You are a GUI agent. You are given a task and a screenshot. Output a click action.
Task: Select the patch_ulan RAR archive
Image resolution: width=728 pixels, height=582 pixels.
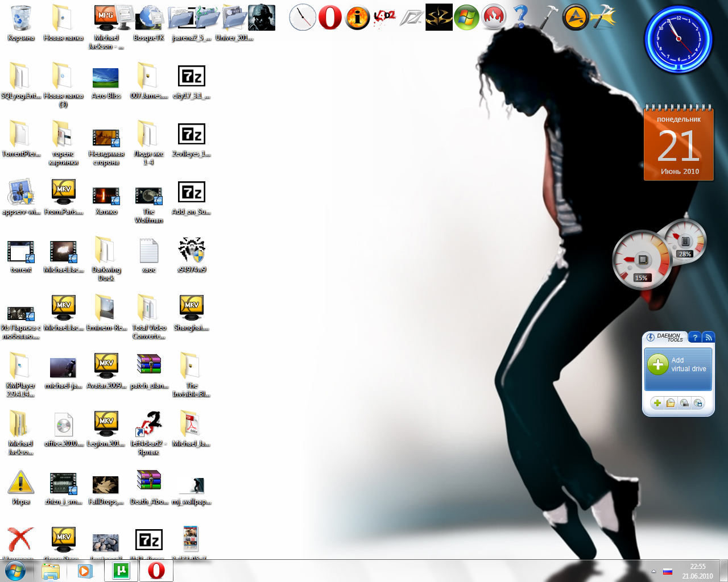pyautogui.click(x=149, y=371)
